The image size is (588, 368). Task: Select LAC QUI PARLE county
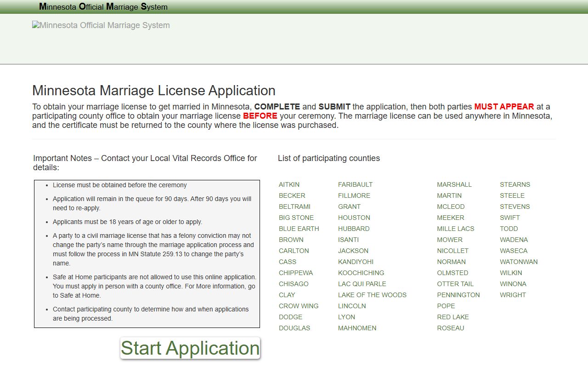(x=362, y=284)
